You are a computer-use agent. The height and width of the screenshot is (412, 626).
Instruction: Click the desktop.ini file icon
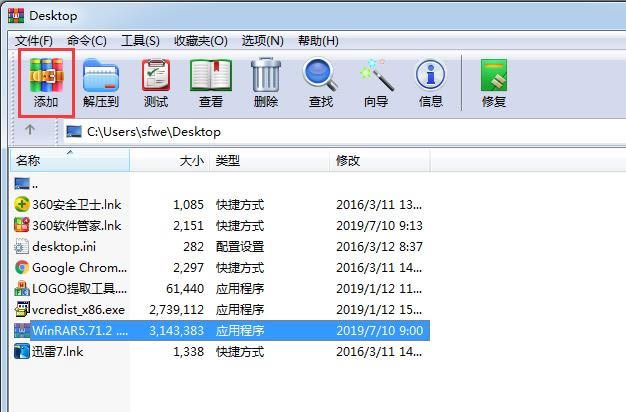coord(22,246)
